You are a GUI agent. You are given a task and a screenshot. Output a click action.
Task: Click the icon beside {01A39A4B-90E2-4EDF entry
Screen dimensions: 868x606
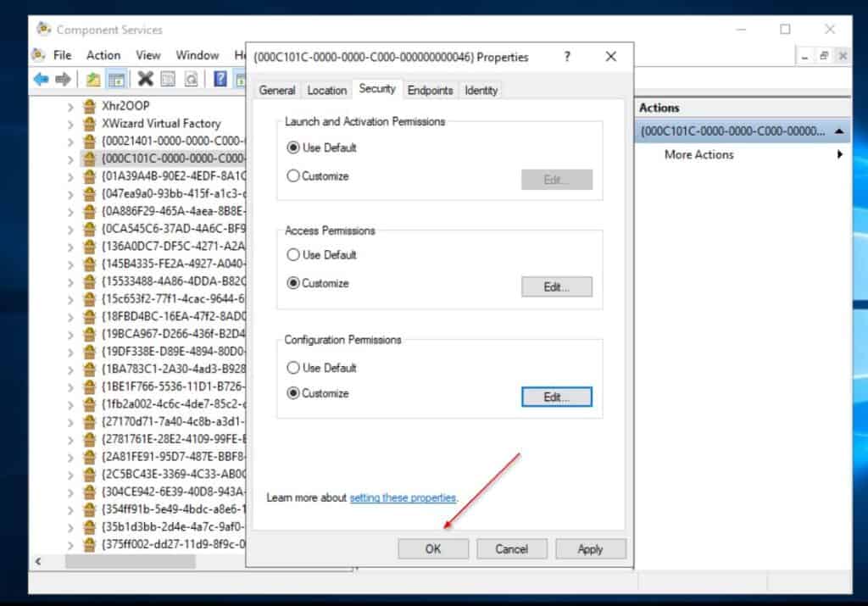tap(89, 176)
